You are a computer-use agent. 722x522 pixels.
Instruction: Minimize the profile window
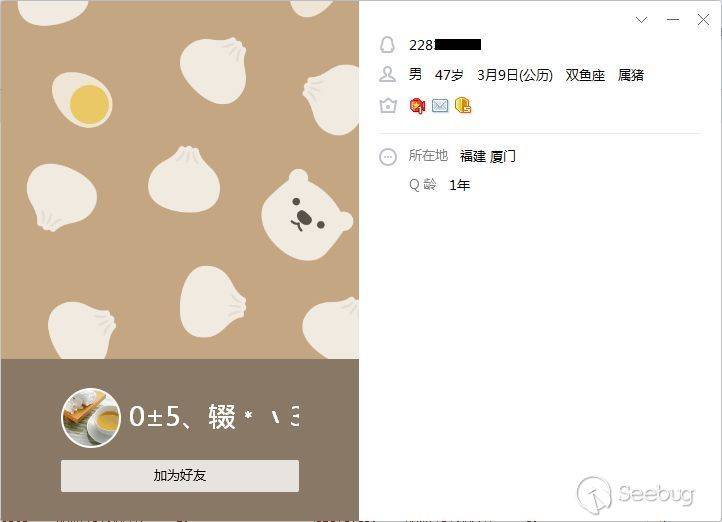click(x=673, y=19)
